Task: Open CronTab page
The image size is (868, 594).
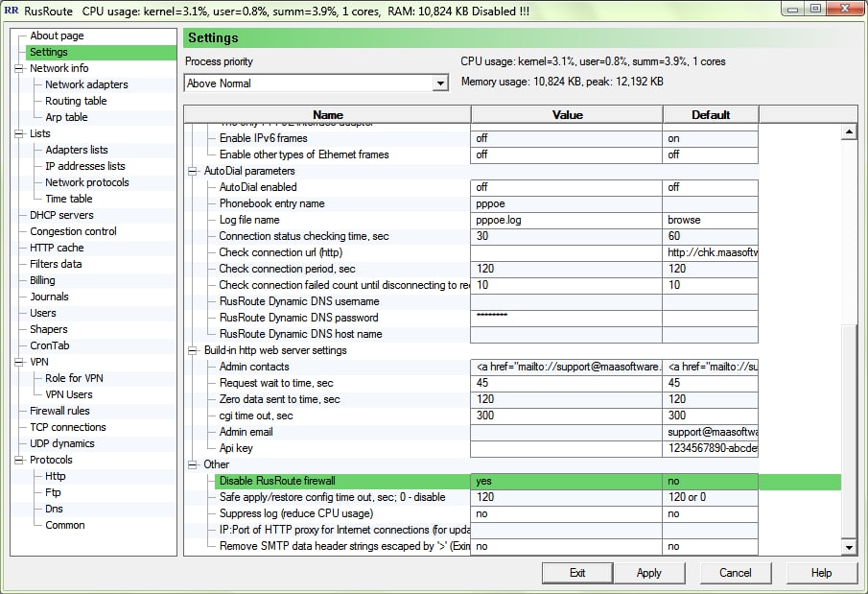Action: [50, 345]
